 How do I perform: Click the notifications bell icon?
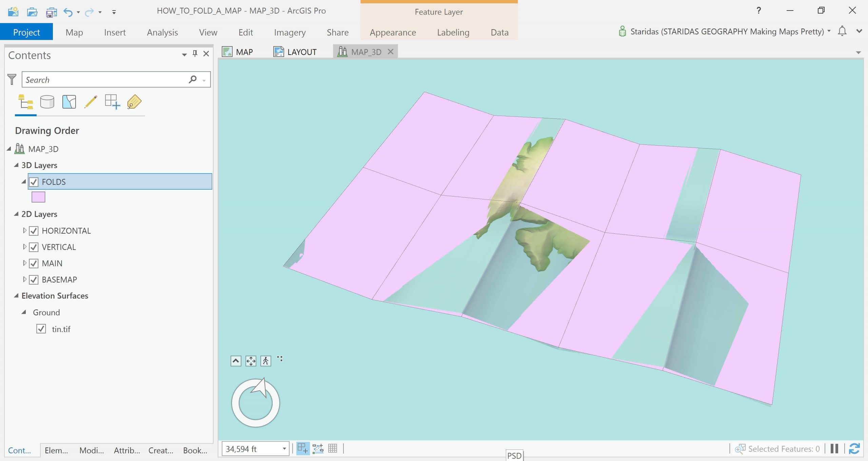842,31
